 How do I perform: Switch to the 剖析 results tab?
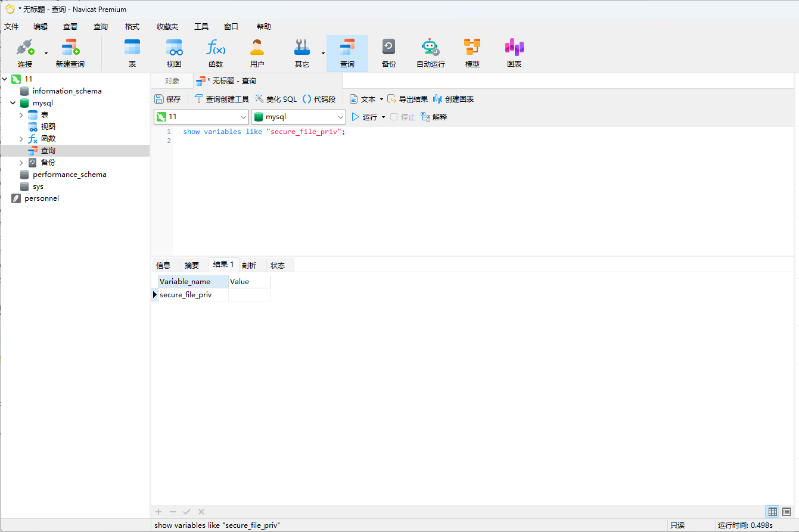point(249,266)
